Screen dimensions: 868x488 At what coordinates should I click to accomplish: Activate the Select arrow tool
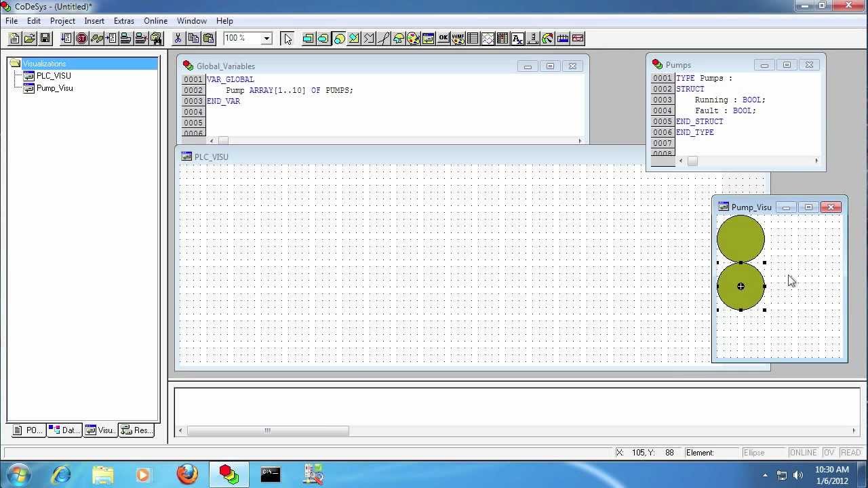pos(288,39)
